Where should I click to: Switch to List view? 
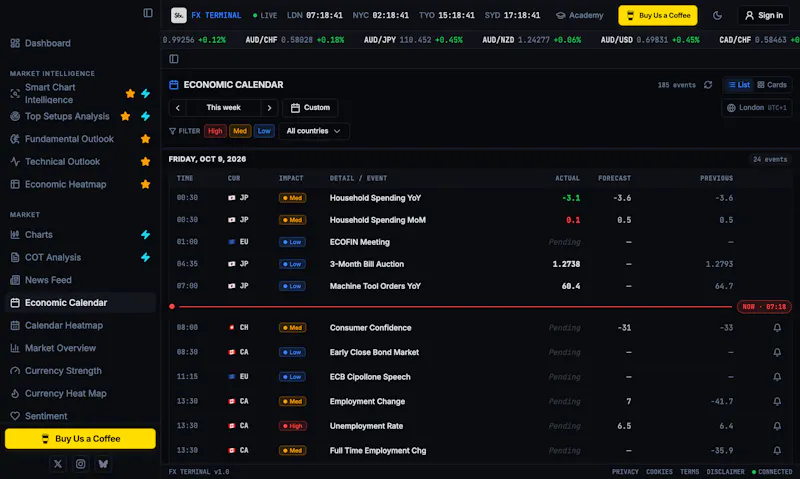[739, 85]
